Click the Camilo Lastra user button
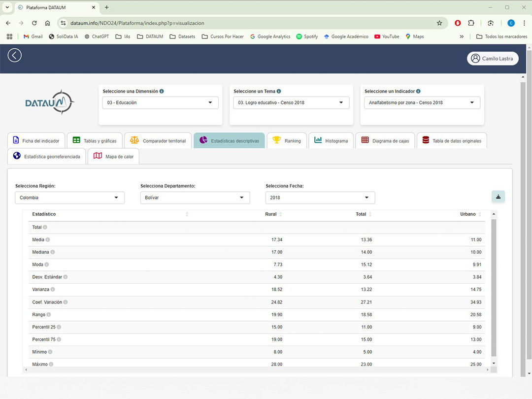Screen dimensions: 532x399 point(492,58)
